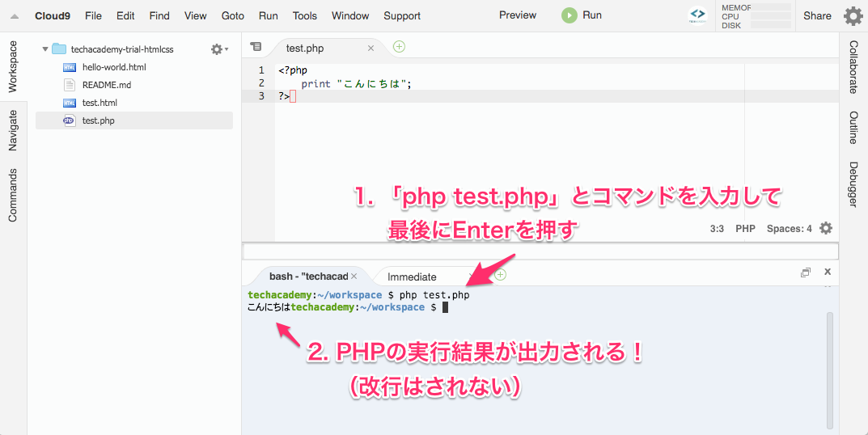
Task: Open new editor tab with plus icon
Action: coord(399,47)
